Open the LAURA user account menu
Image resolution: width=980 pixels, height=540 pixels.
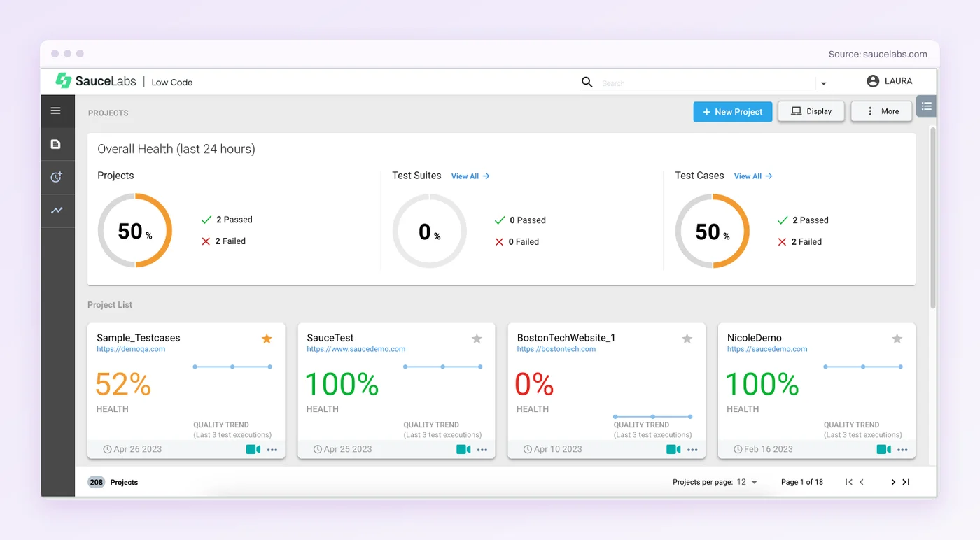point(889,81)
